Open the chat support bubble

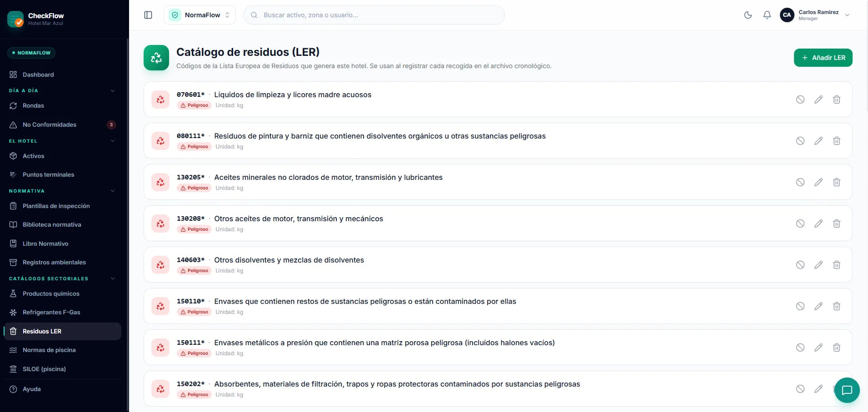point(847,390)
